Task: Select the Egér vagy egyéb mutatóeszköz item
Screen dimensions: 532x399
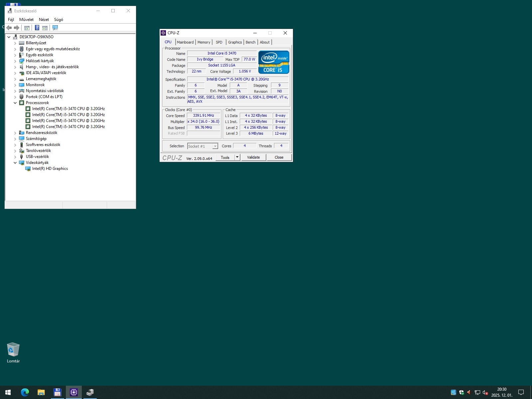Action: point(53,49)
